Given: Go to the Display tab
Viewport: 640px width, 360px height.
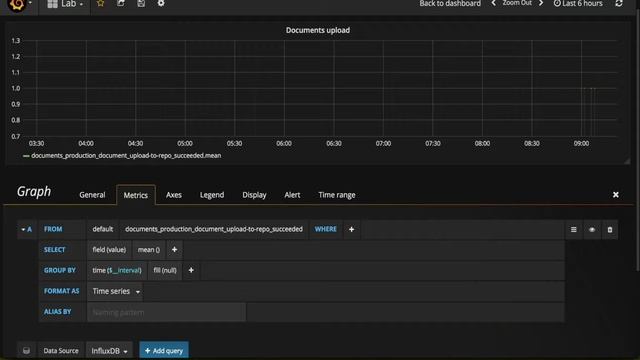Looking at the screenshot, I should (254, 195).
